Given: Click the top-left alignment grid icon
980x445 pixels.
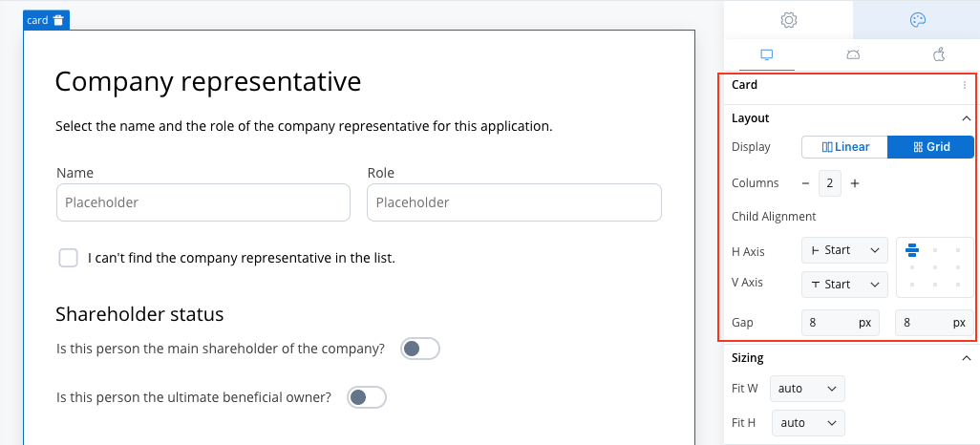Looking at the screenshot, I should click(912, 250).
